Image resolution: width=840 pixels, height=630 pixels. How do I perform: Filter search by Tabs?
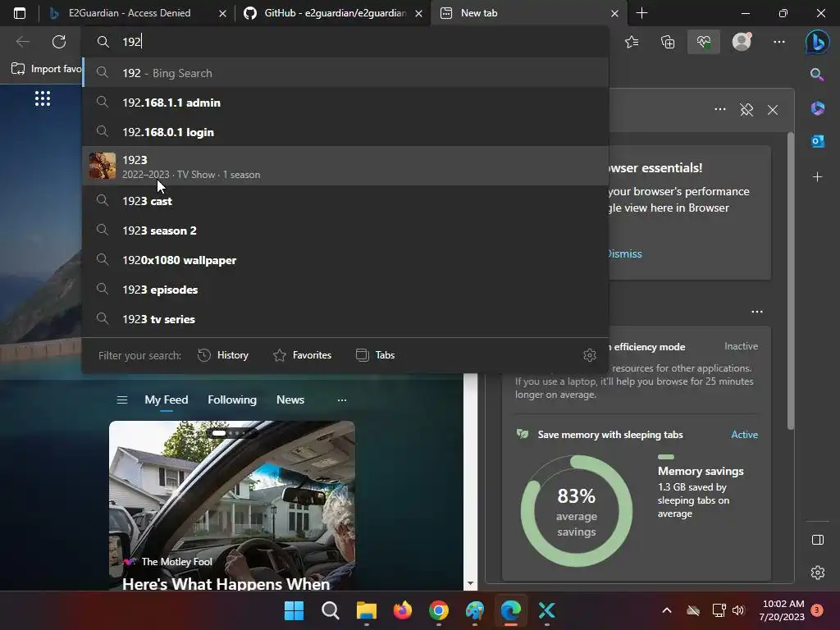375,355
